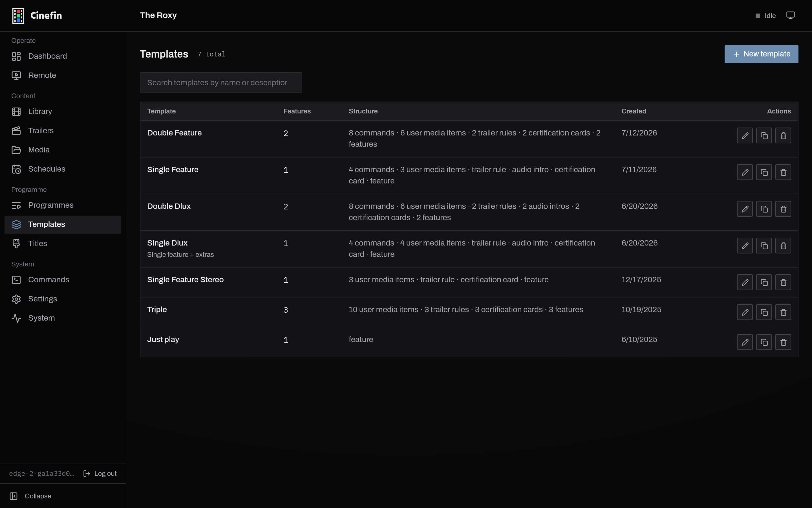Open the Media section
This screenshot has width=812, height=508.
63,150
